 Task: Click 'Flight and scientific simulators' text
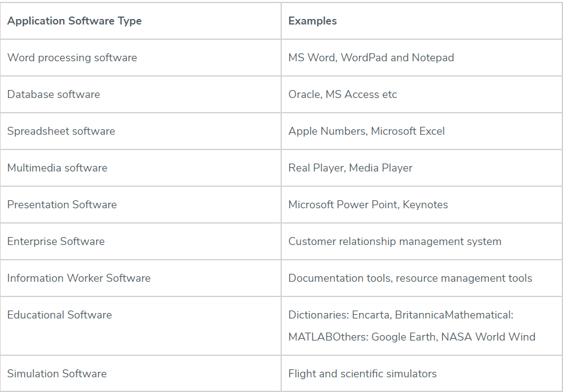[x=362, y=374]
